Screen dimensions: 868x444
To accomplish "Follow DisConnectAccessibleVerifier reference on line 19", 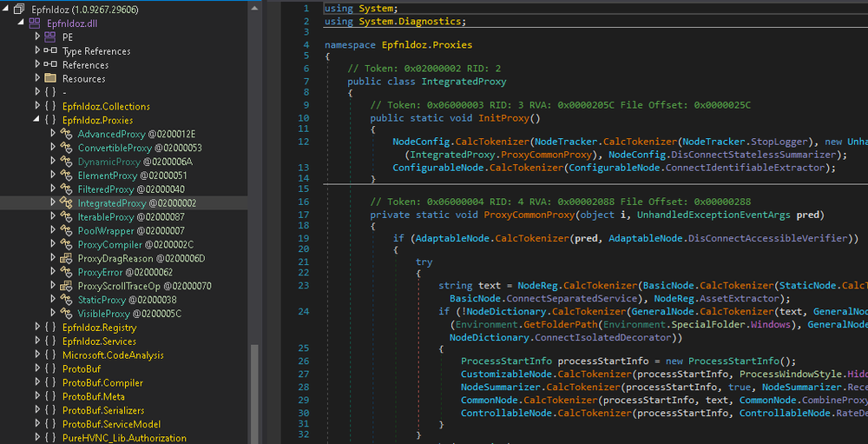I will point(767,238).
